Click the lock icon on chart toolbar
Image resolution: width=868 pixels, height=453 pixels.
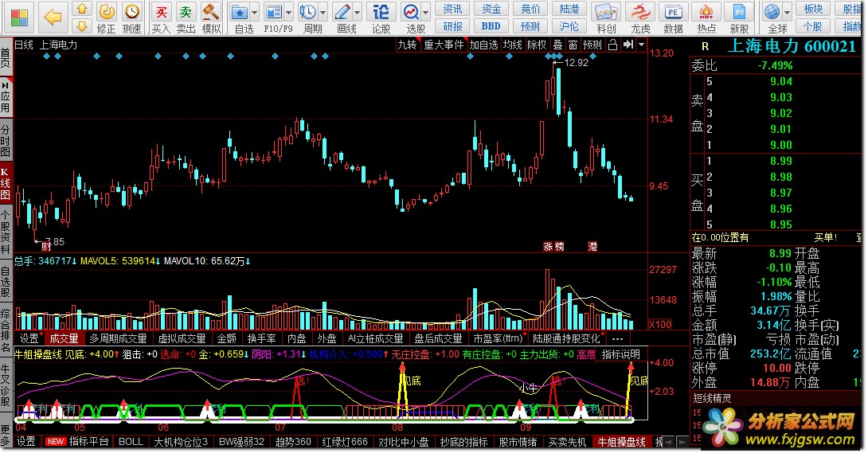point(613,45)
